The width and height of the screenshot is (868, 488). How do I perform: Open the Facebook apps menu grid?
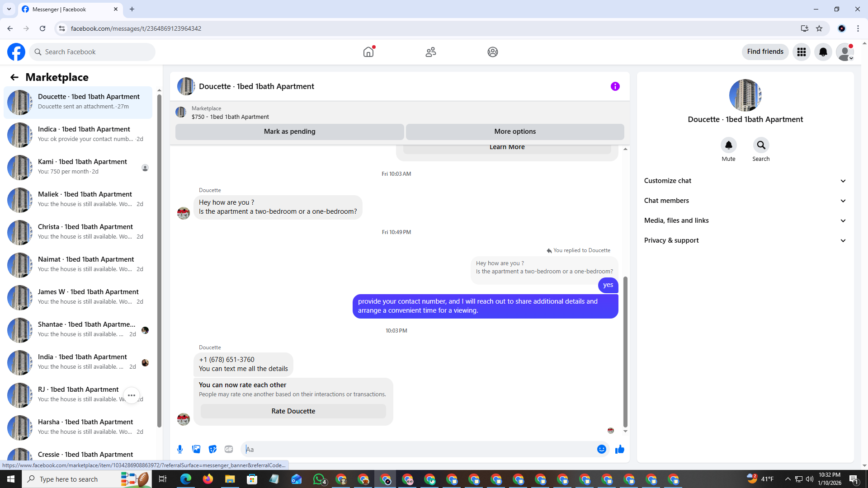click(x=802, y=52)
